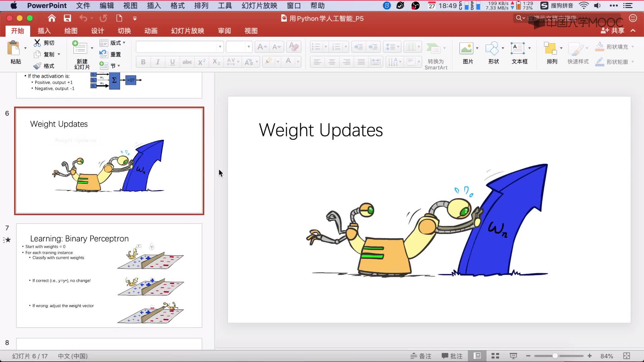Open Comments (批注) in status bar
644x362 pixels.
click(x=452, y=356)
